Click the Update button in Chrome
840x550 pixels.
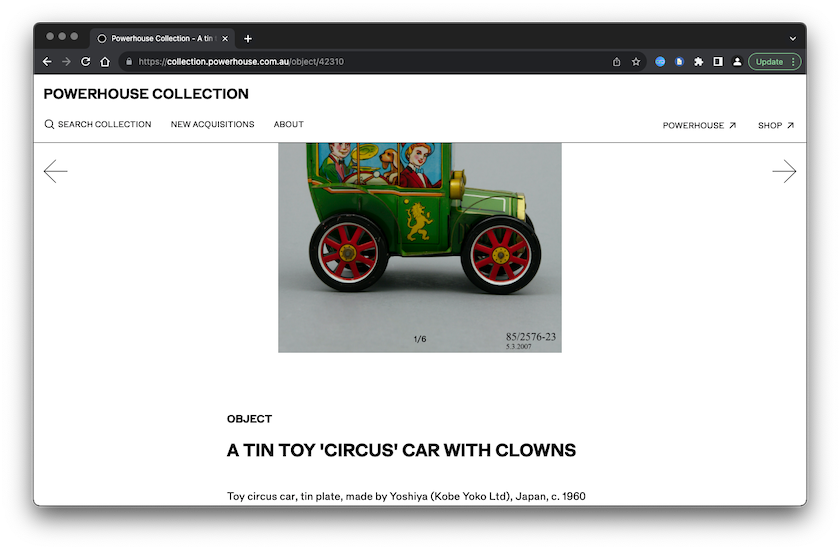[774, 61]
